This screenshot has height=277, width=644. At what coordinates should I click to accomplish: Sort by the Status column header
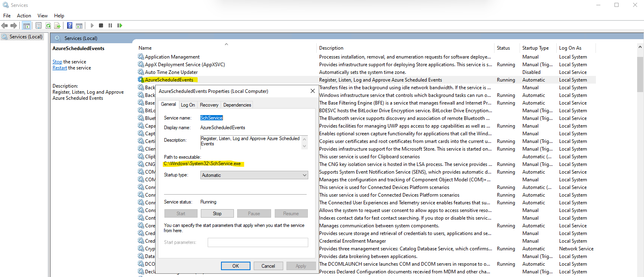pos(507,48)
